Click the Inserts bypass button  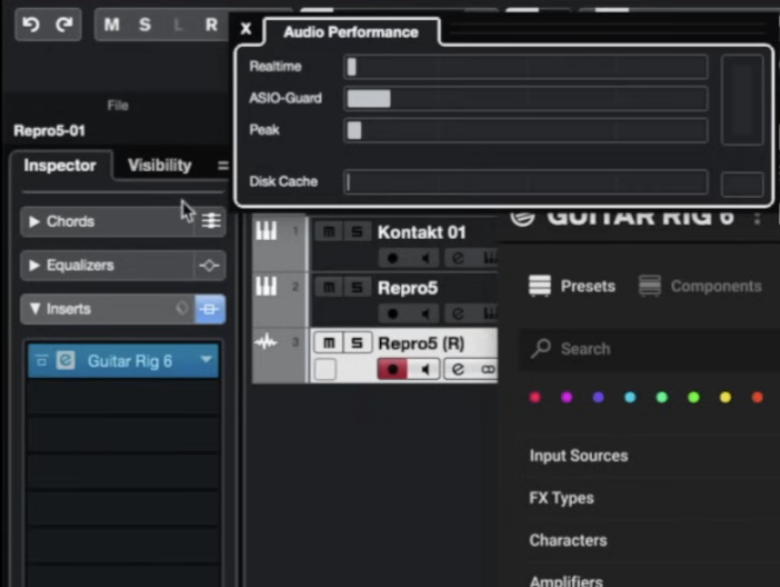tap(209, 309)
